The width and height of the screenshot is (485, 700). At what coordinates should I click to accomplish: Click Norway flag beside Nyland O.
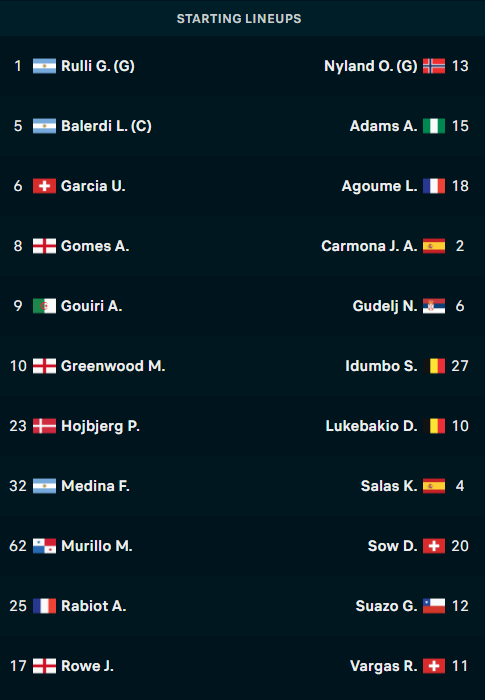[434, 66]
